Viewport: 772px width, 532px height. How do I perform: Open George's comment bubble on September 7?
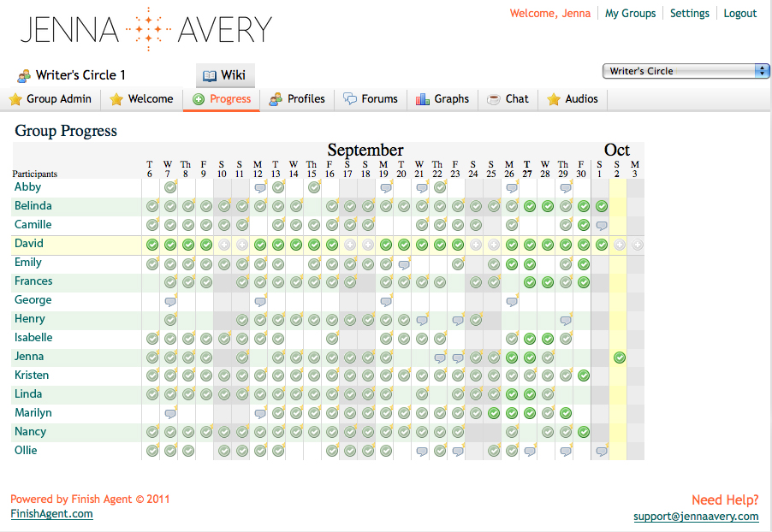[x=170, y=301]
